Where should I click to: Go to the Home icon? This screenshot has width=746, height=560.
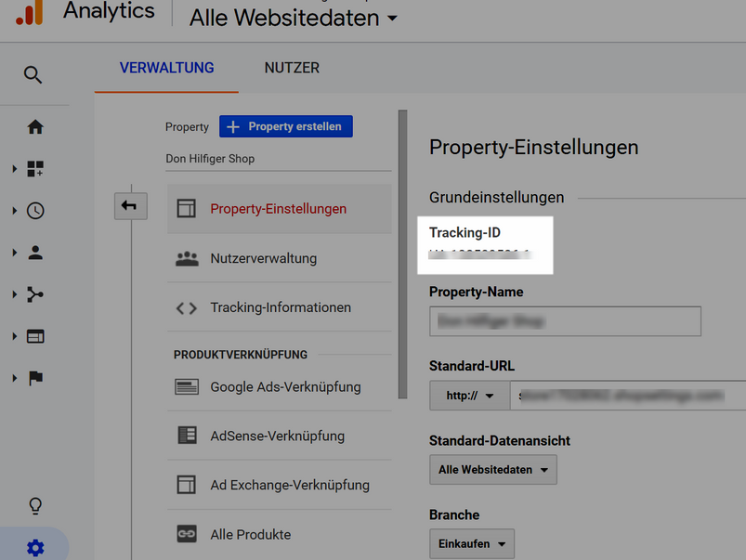[35, 127]
